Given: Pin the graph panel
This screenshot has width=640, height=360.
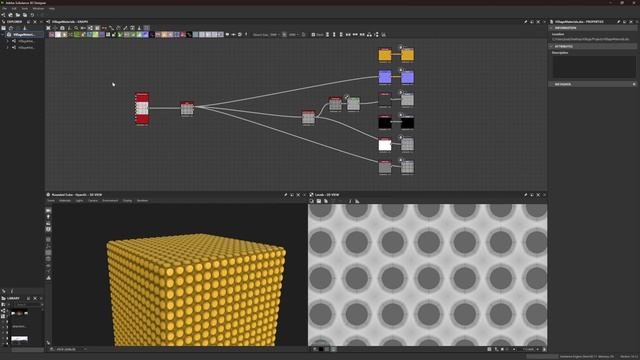Looking at the screenshot, I should coord(526,22).
